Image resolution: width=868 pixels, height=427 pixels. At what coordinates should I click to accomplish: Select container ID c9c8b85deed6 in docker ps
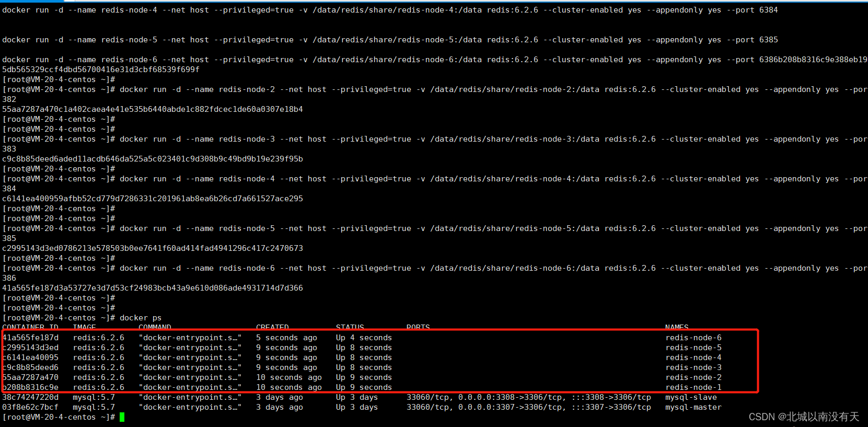coord(30,367)
